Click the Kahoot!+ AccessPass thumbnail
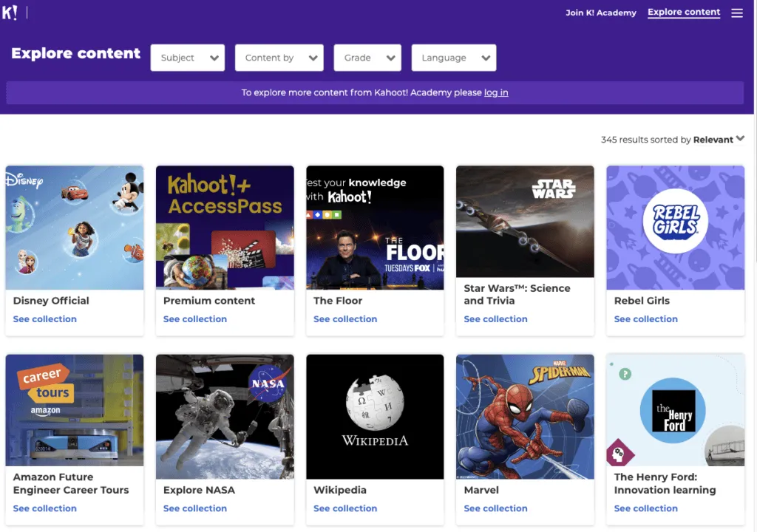Viewport: 757px width, 532px height. [x=225, y=228]
